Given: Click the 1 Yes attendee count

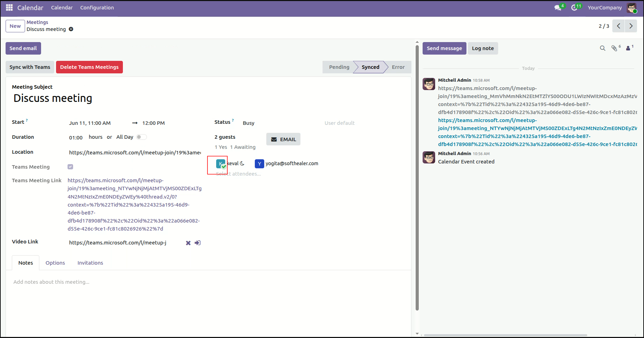Looking at the screenshot, I should click(x=221, y=147).
